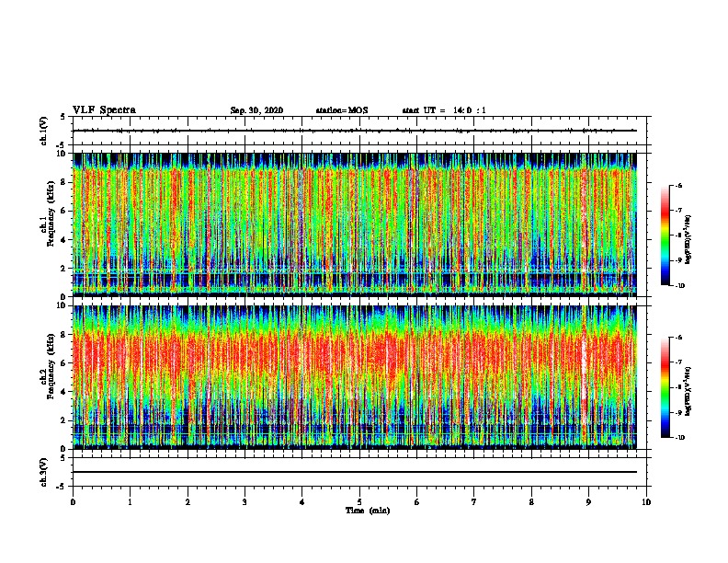Screen dimensions: 728x563
Task: Click the "start UT = 14: 0 : 1" text
Action: click(444, 110)
